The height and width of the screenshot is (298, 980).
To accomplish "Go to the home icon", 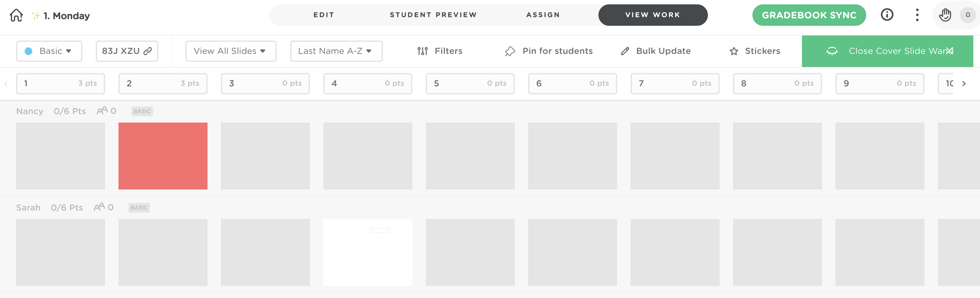I will (16, 16).
